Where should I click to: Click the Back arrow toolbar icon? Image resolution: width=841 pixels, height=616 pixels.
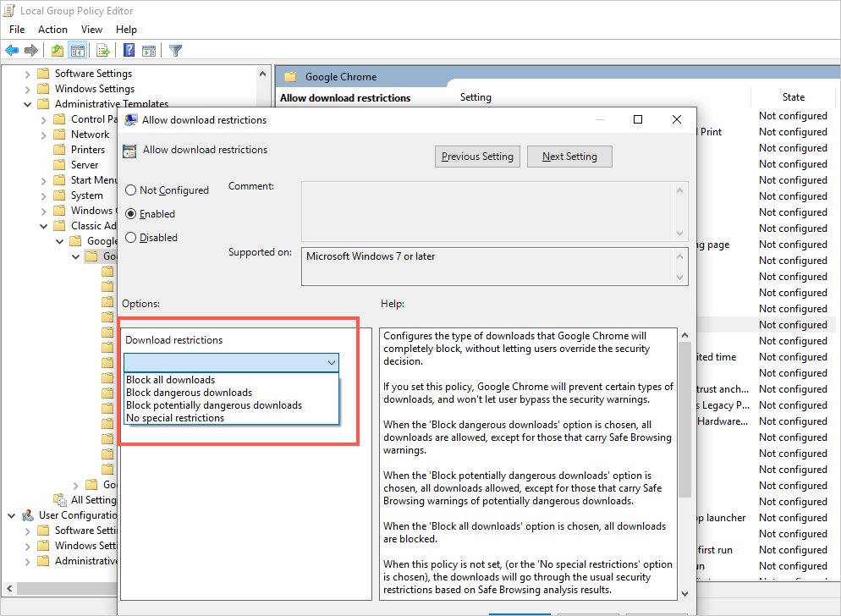click(12, 51)
